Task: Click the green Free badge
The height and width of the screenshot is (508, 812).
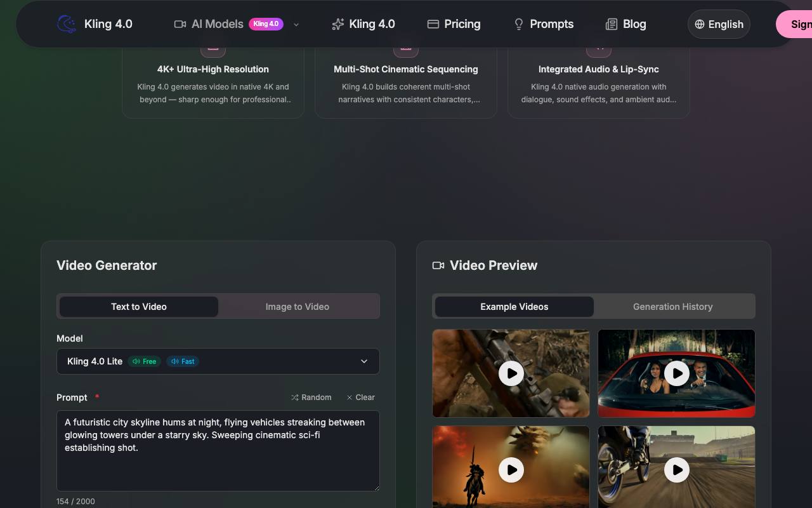Action: [145, 361]
